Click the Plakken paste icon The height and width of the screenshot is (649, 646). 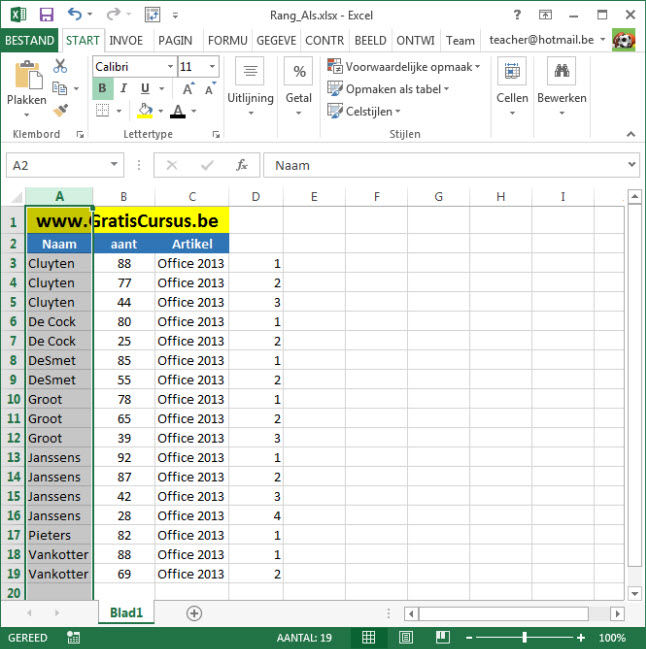point(28,75)
